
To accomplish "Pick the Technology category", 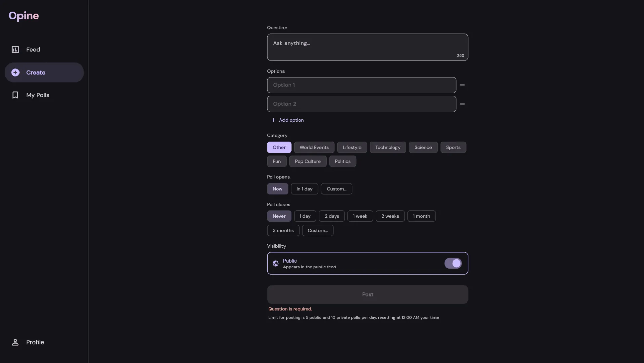I will 388,147.
